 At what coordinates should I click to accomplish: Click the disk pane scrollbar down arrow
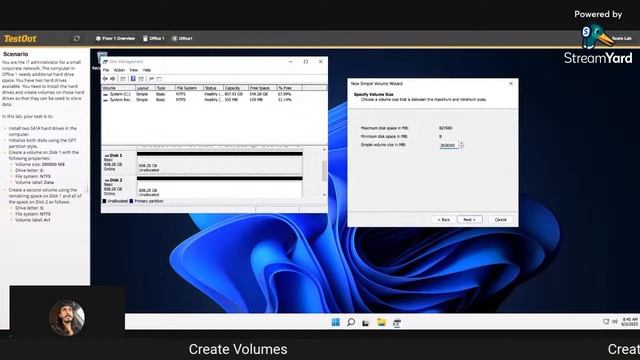pyautogui.click(x=324, y=195)
